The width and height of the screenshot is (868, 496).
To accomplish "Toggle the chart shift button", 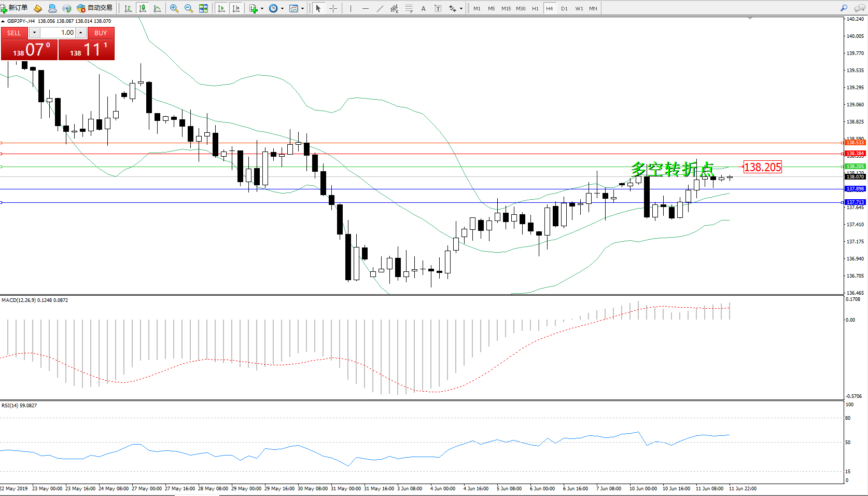I will [x=236, y=8].
